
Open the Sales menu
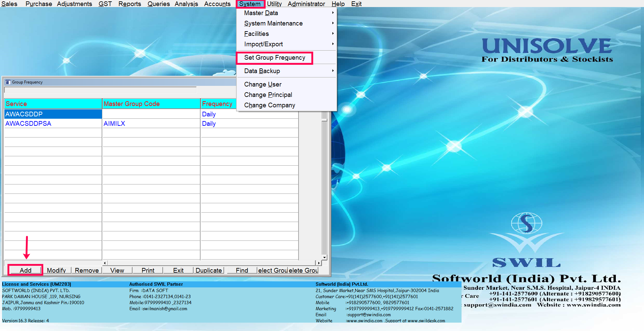pyautogui.click(x=9, y=4)
